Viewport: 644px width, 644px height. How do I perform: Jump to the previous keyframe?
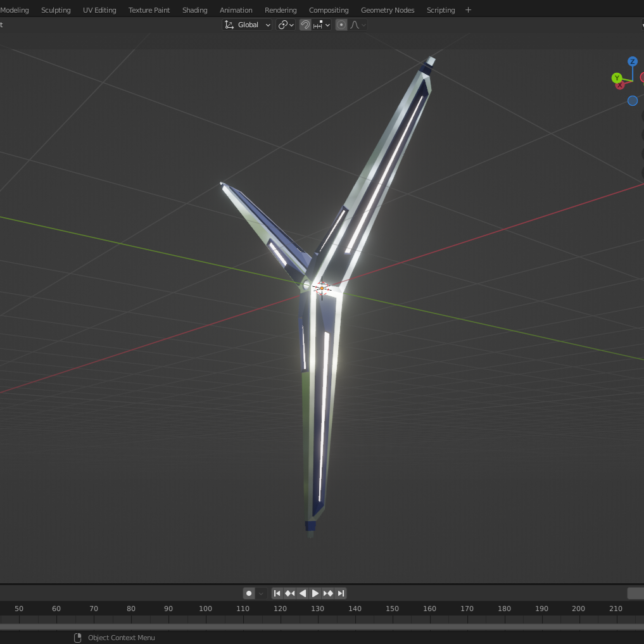click(289, 593)
